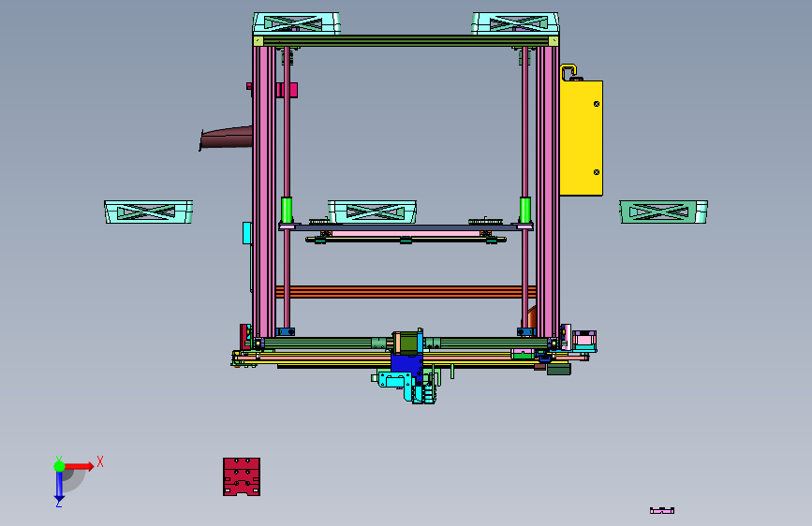Select the top-left cyan foot pad
The width and height of the screenshot is (812, 526).
(296, 23)
